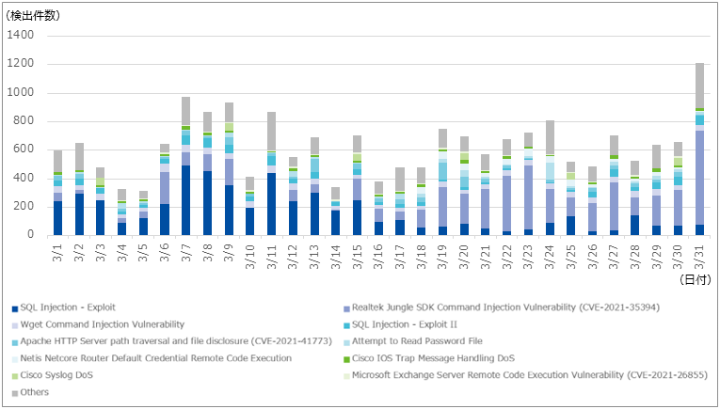Select the 'Cisco Syslog DoS' legend label
Viewport: 720px width, 409px height.
tap(56, 375)
